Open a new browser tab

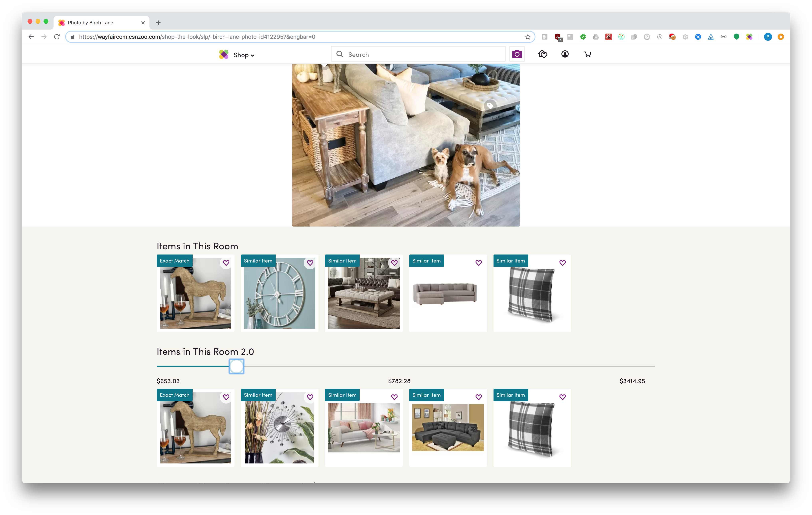tap(158, 23)
